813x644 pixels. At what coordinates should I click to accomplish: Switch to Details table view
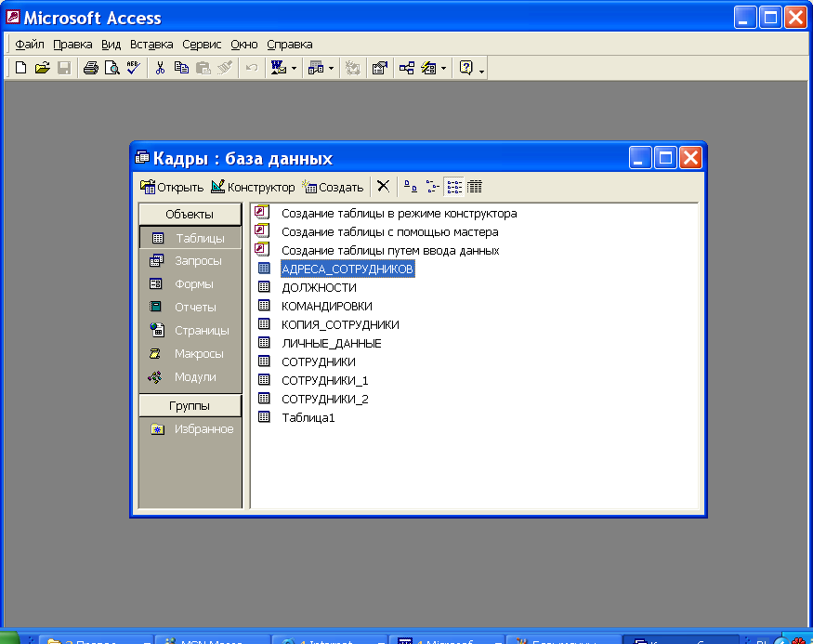[475, 186]
